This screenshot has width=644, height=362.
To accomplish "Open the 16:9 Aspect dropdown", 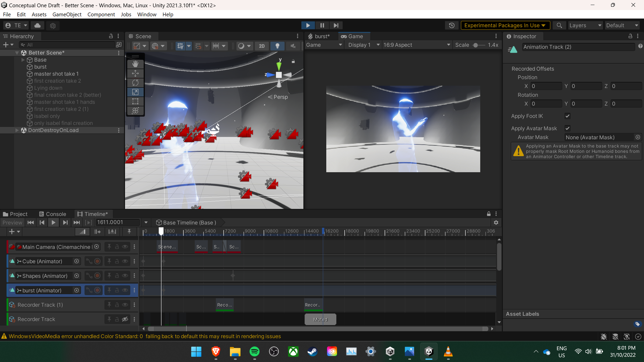I will click(x=416, y=45).
